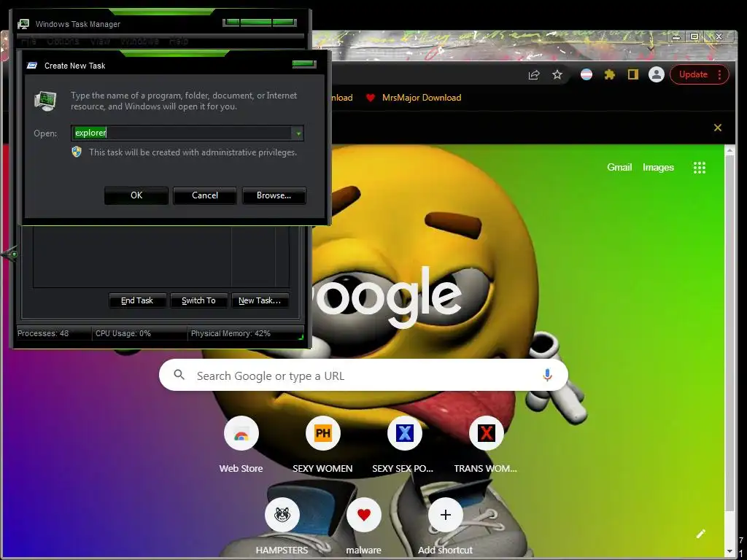Click New Task... in Task Manager
The height and width of the screenshot is (560, 747).
[260, 300]
